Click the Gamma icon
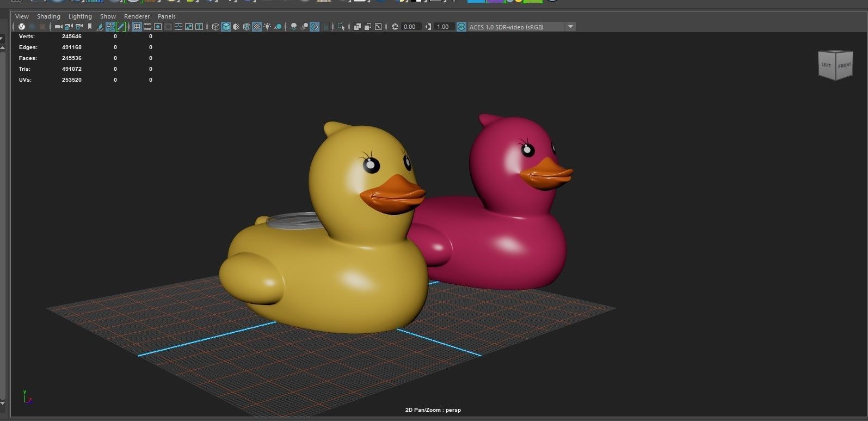Screen dimensions: 868x421 pyautogui.click(x=428, y=27)
